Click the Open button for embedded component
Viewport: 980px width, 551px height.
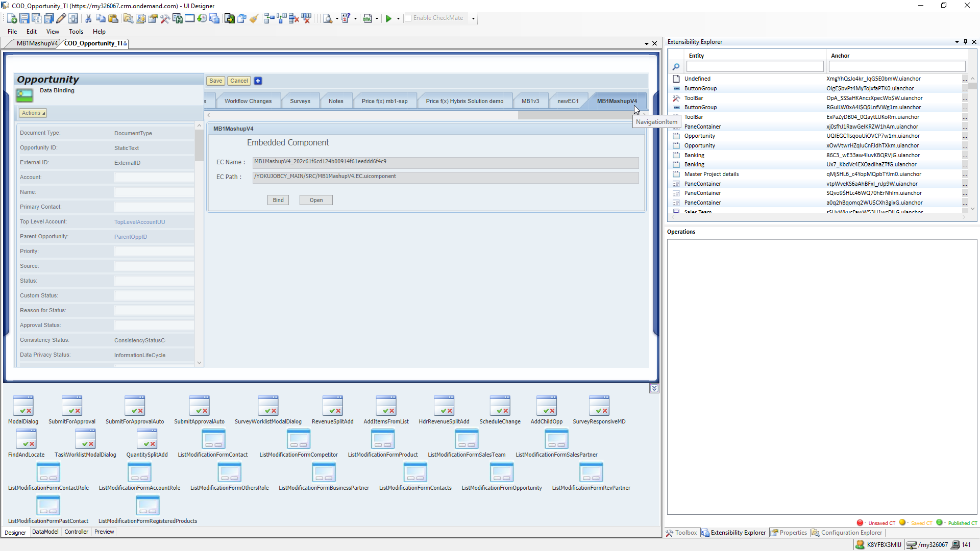316,200
